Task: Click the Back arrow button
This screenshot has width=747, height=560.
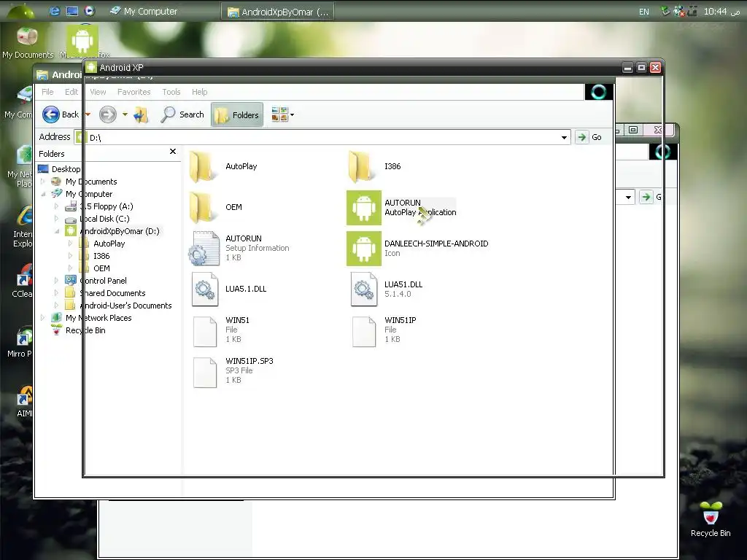Action: click(51, 114)
